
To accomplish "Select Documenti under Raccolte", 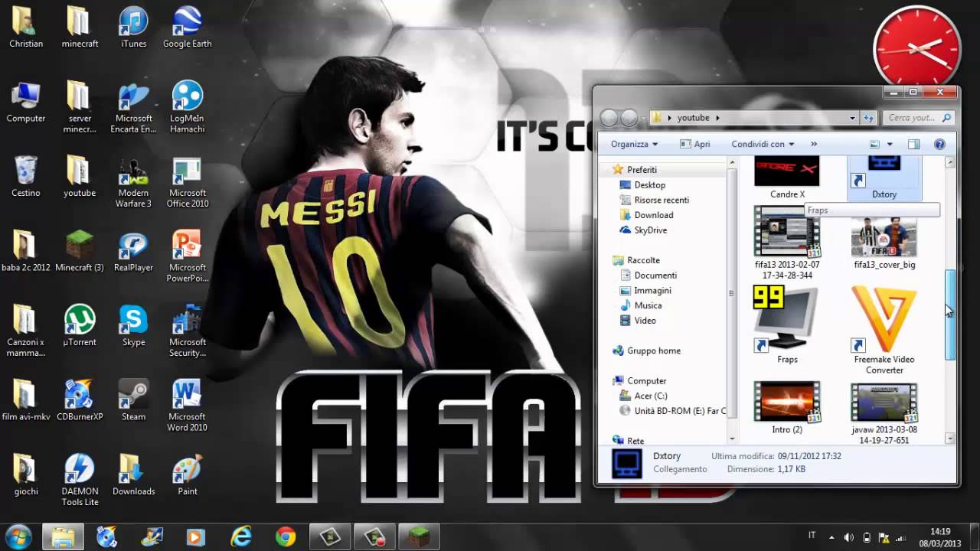I will (655, 275).
